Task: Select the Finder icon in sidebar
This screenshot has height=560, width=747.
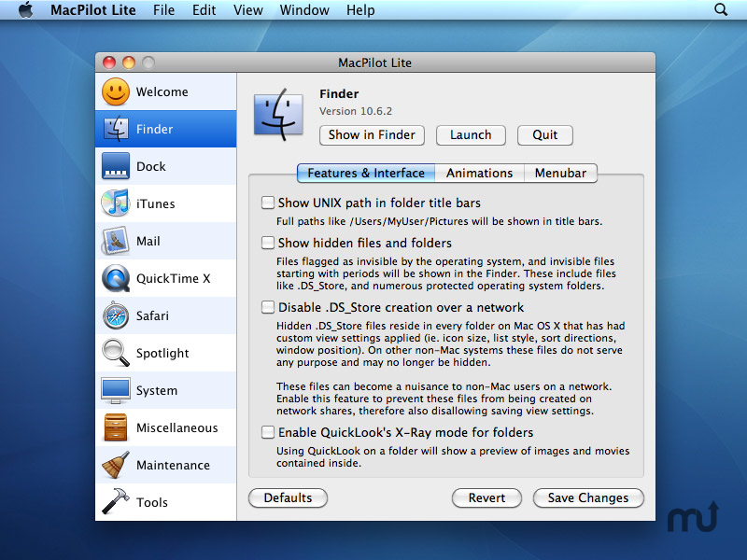Action: [x=115, y=129]
